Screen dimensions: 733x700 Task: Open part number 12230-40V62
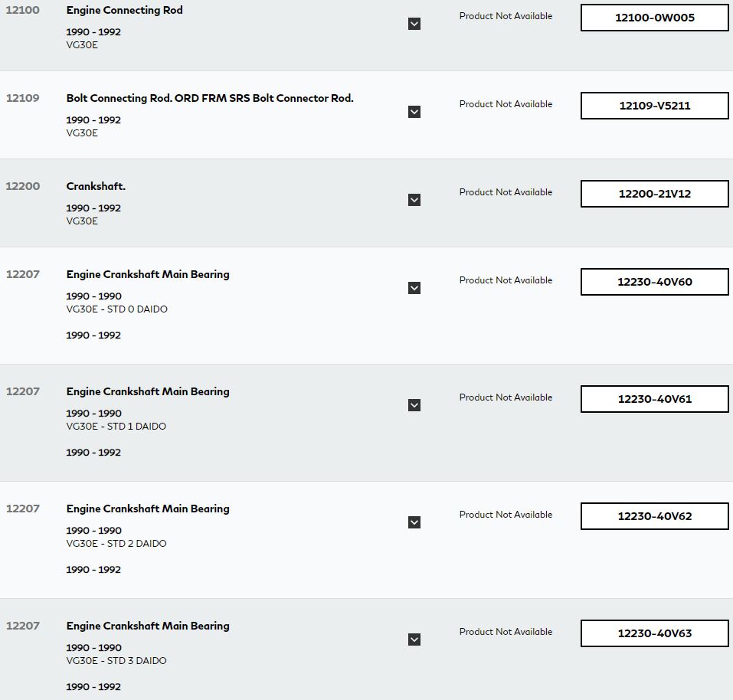(654, 516)
